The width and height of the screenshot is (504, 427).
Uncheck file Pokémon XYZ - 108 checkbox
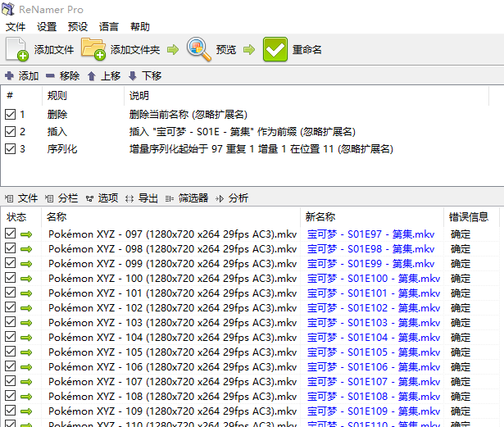pyautogui.click(x=11, y=396)
